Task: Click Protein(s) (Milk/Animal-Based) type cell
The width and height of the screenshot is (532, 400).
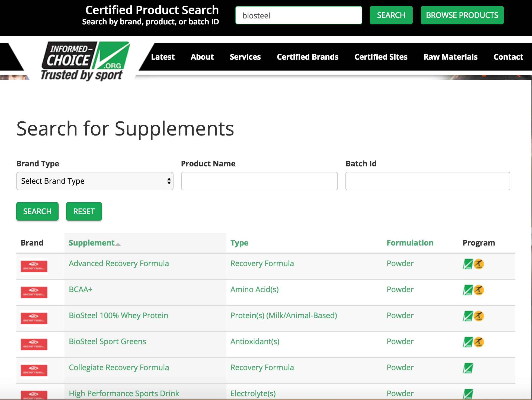Action: 284,315
